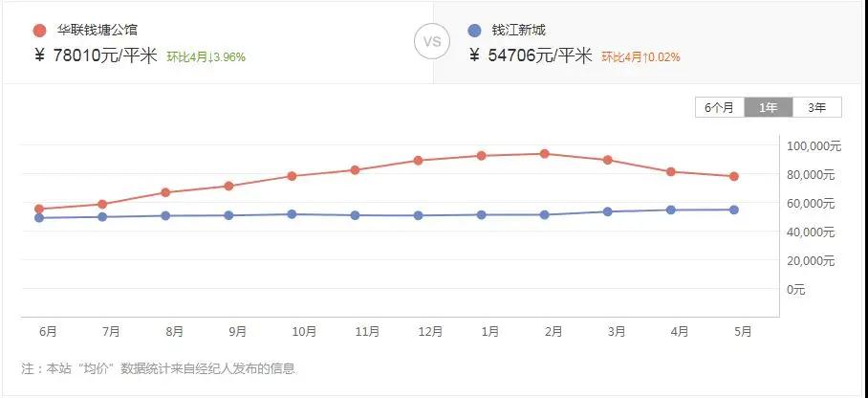Click the red data point for 8月
Image resolution: width=868 pixels, height=398 pixels.
point(165,192)
